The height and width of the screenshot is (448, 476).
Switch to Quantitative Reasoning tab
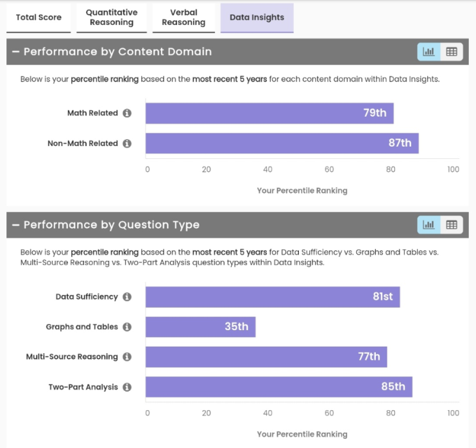tap(112, 17)
